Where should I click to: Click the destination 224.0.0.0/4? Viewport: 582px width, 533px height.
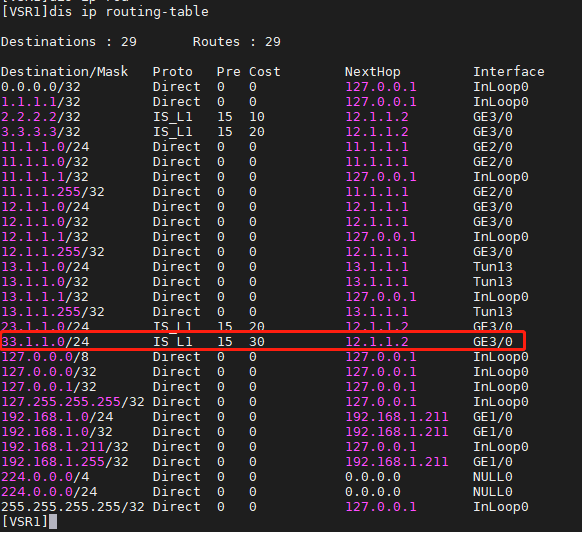(x=45, y=477)
